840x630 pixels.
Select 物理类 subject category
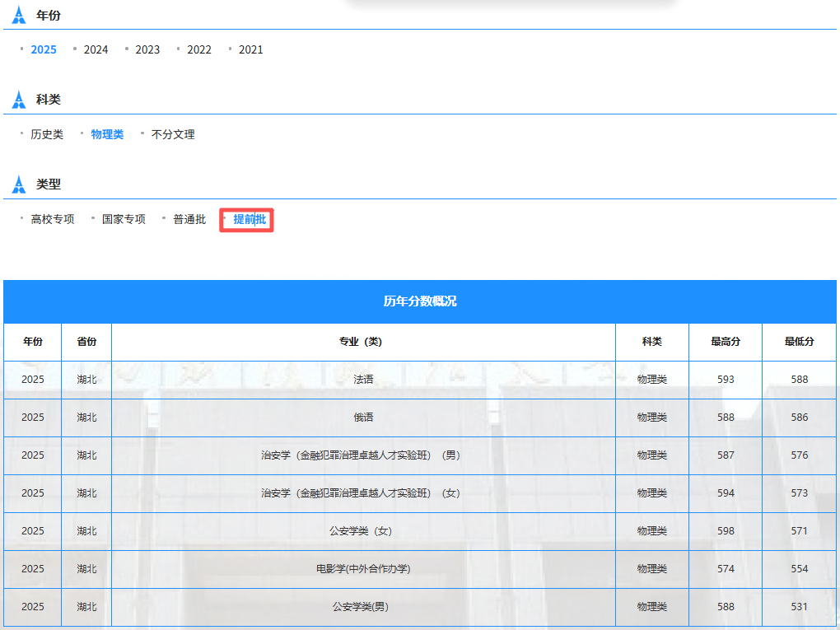point(107,134)
